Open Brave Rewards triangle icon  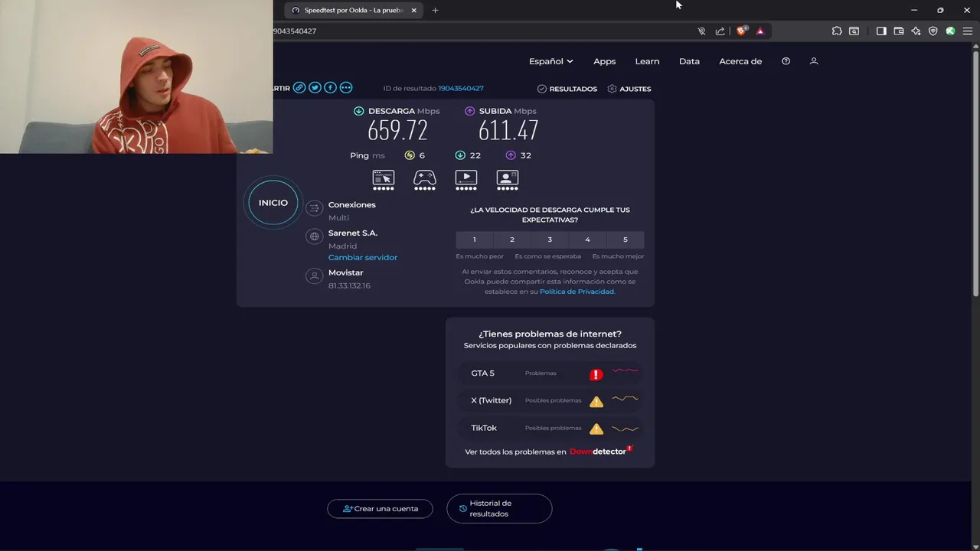coord(760,31)
